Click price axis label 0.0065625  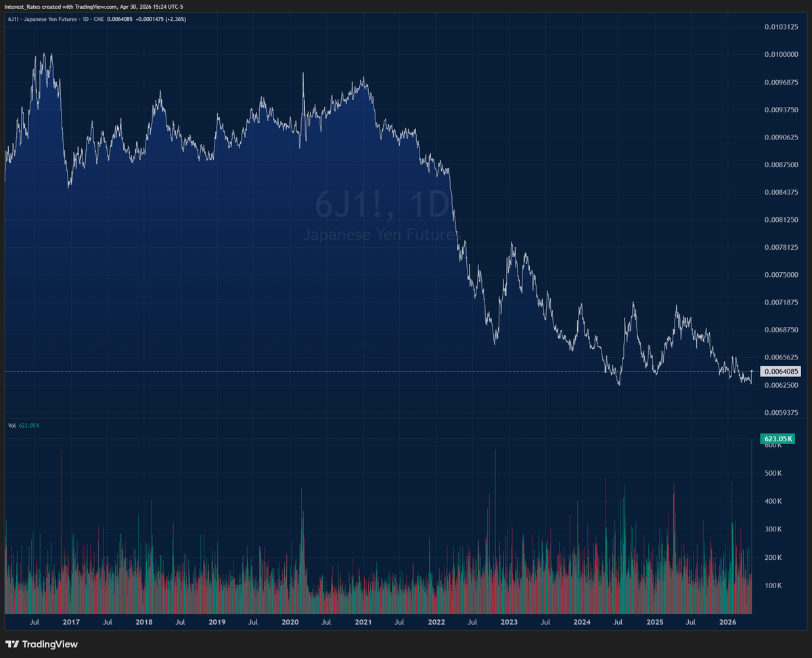[781, 357]
